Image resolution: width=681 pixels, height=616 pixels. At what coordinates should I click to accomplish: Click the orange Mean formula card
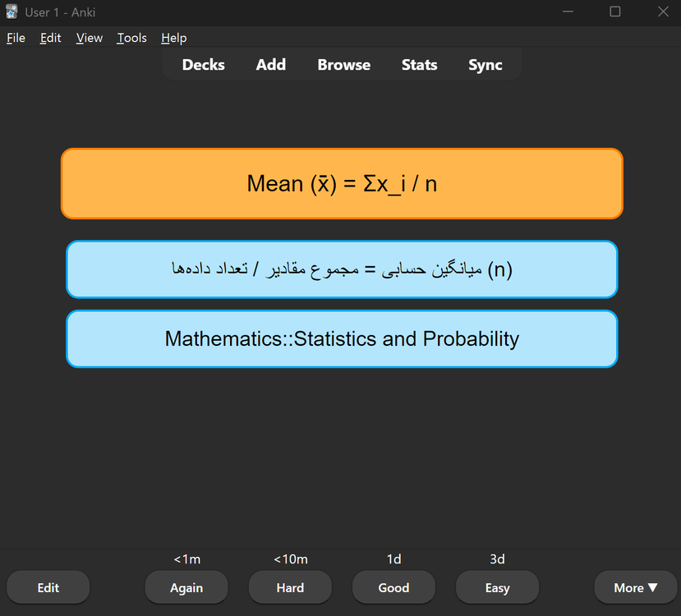[x=342, y=184]
